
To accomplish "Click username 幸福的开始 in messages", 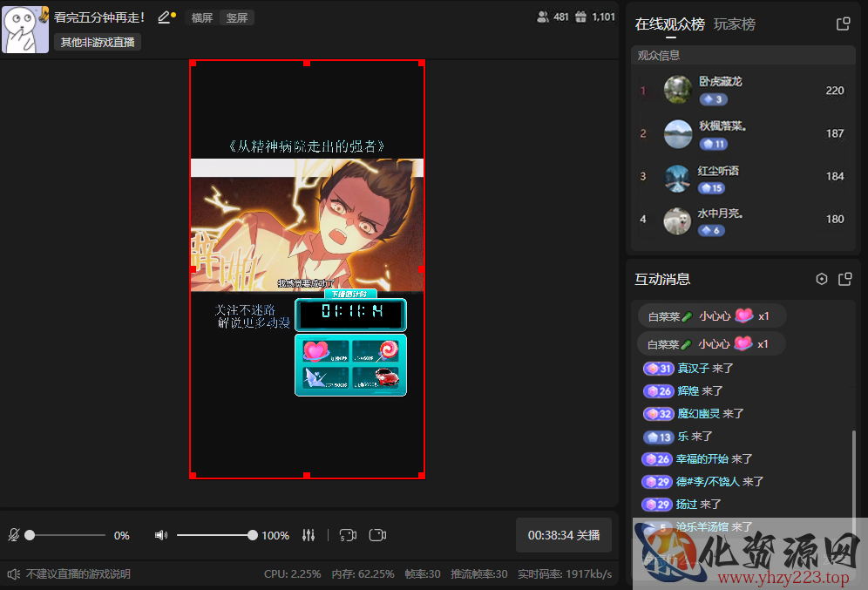I will 702,458.
